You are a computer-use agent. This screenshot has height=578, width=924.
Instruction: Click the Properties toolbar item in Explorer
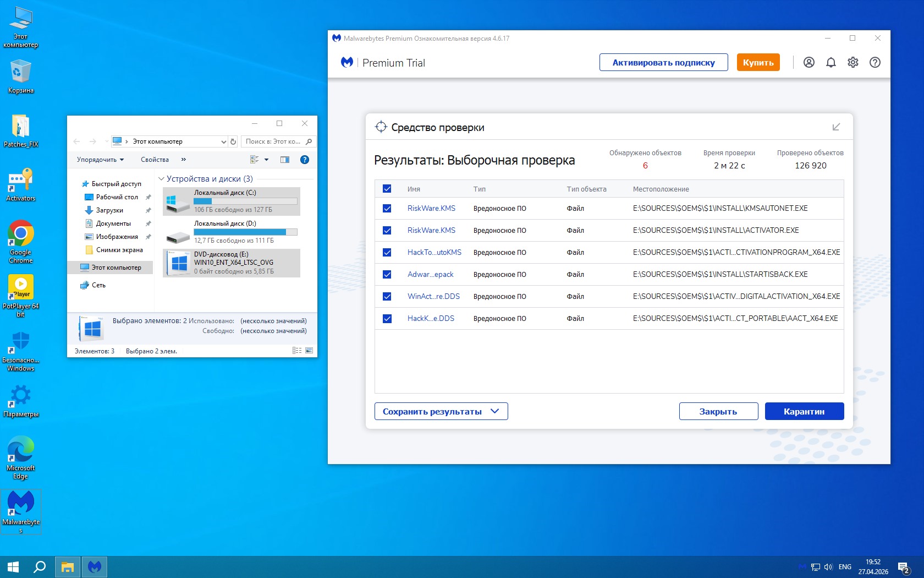[155, 160]
